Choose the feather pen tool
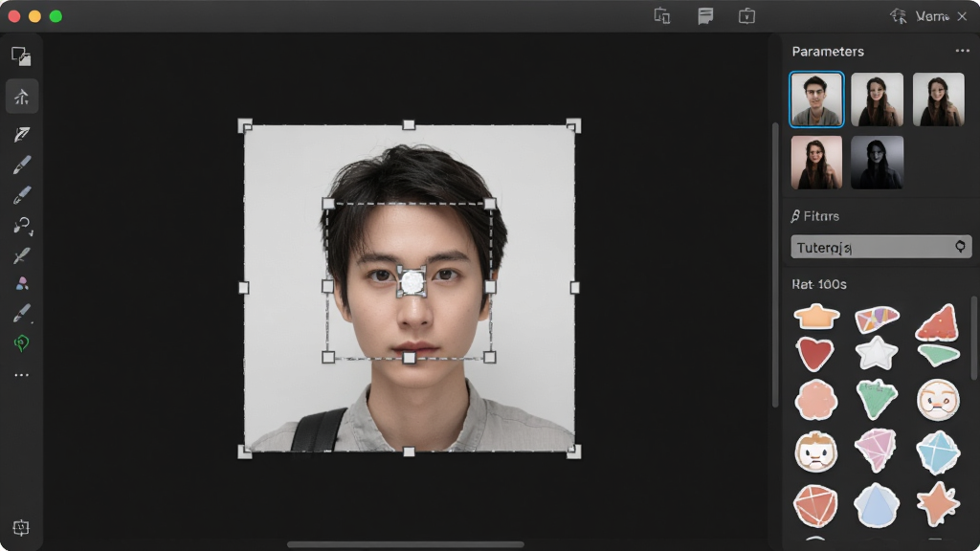This screenshot has width=980, height=551. (x=22, y=134)
